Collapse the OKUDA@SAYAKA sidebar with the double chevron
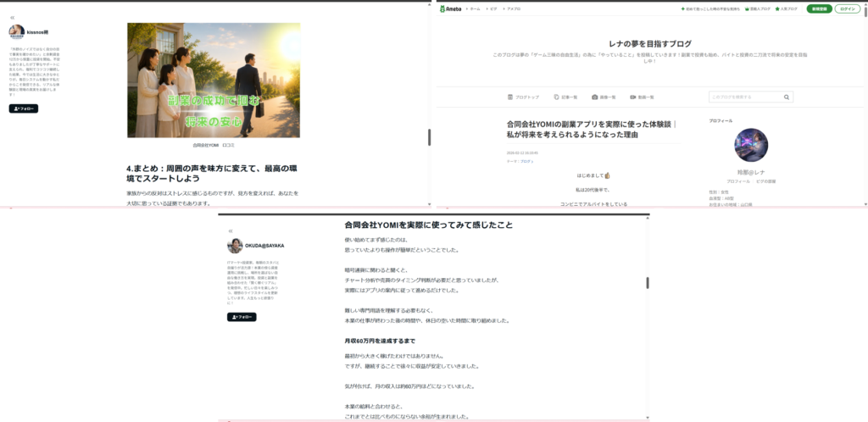This screenshot has height=422, width=868. [x=231, y=231]
